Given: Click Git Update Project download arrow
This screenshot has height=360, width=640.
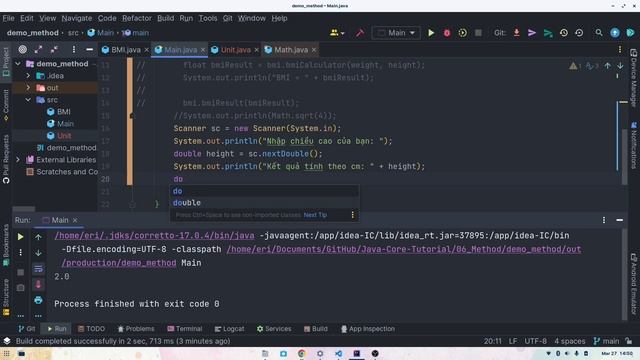Looking at the screenshot, I should point(516,33).
